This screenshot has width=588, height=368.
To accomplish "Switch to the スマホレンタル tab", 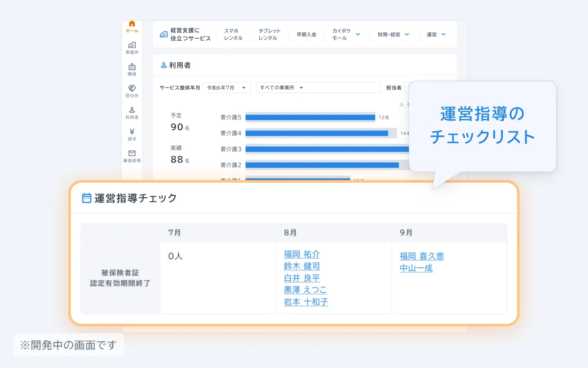I will pos(233,34).
